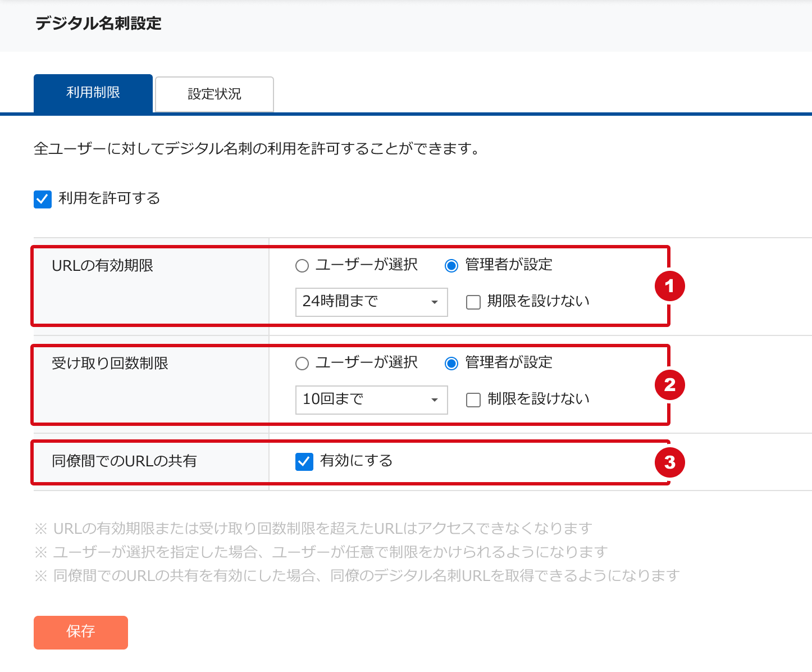The image size is (812, 672).
Task: Click the 保存 button
Action: pyautogui.click(x=81, y=633)
